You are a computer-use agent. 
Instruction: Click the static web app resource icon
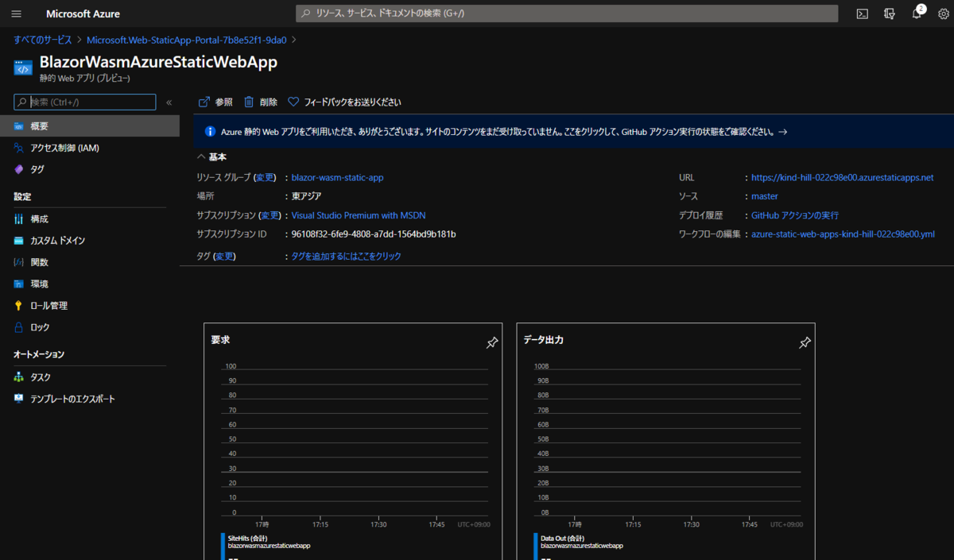[x=23, y=68]
